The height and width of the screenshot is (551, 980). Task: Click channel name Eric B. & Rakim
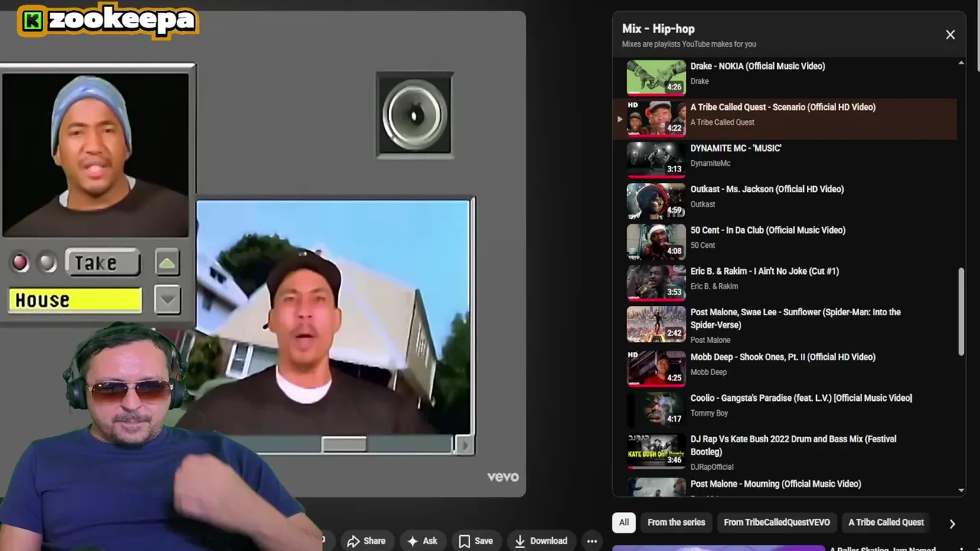(x=714, y=286)
